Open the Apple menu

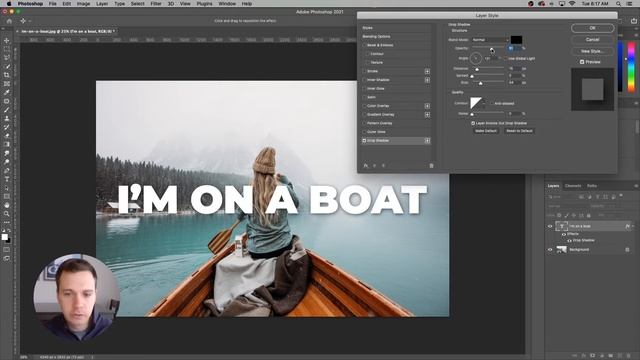[x=9, y=4]
